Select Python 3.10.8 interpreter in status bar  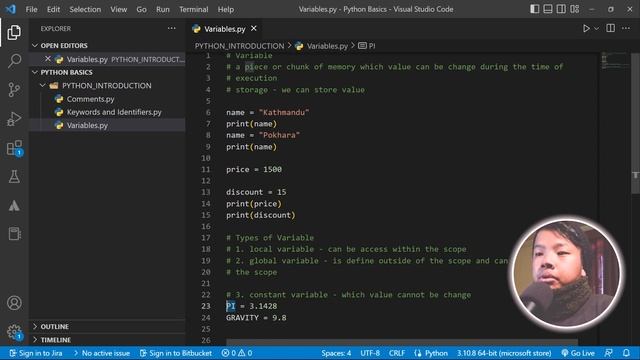click(504, 353)
